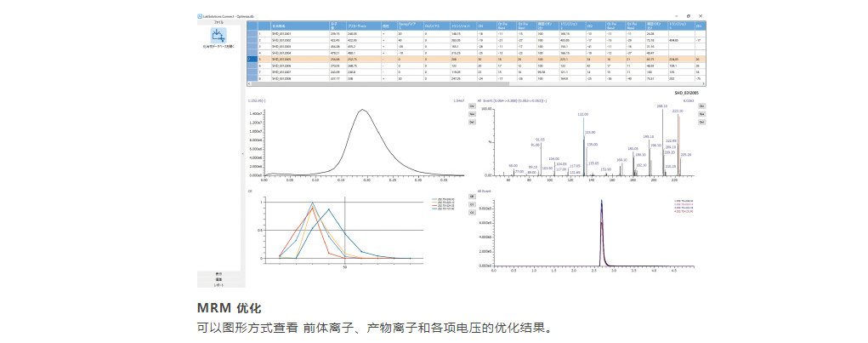Switch to the 表示 section at the bottom left

219,274
